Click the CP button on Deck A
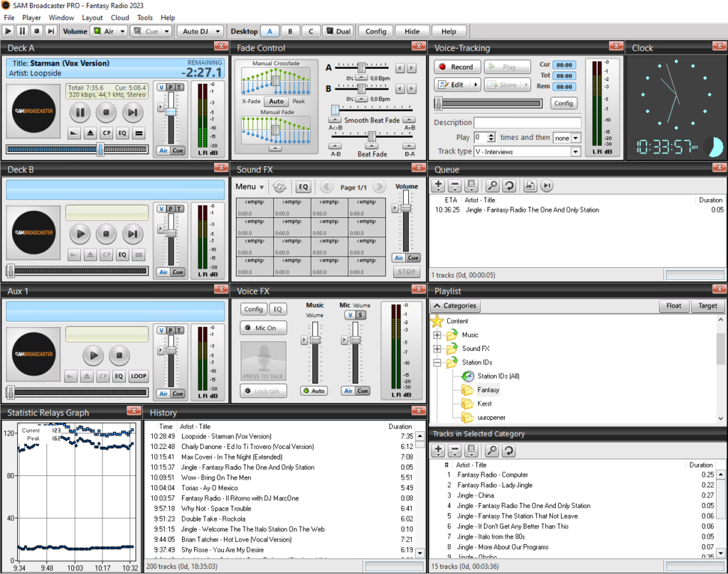The width and height of the screenshot is (728, 574). [107, 133]
